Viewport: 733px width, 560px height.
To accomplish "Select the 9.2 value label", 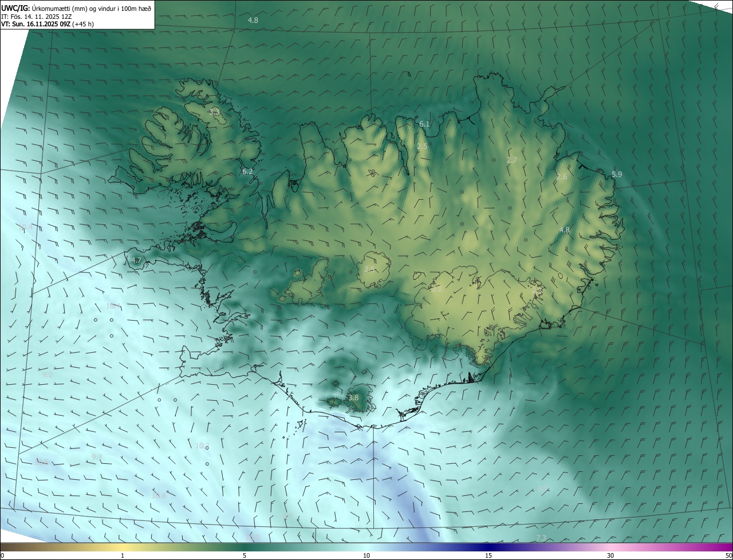I will 48,374.
